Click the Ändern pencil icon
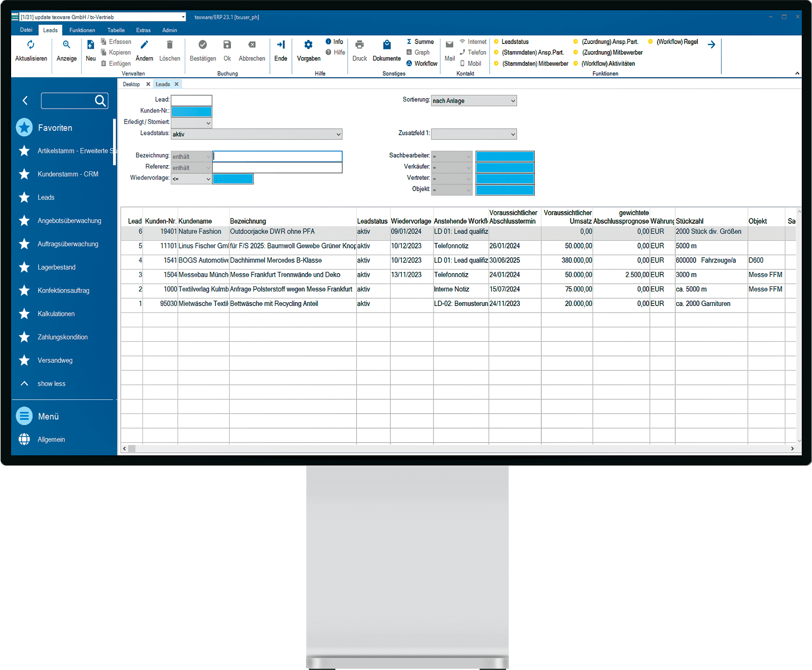The image size is (812, 670). coord(144,45)
